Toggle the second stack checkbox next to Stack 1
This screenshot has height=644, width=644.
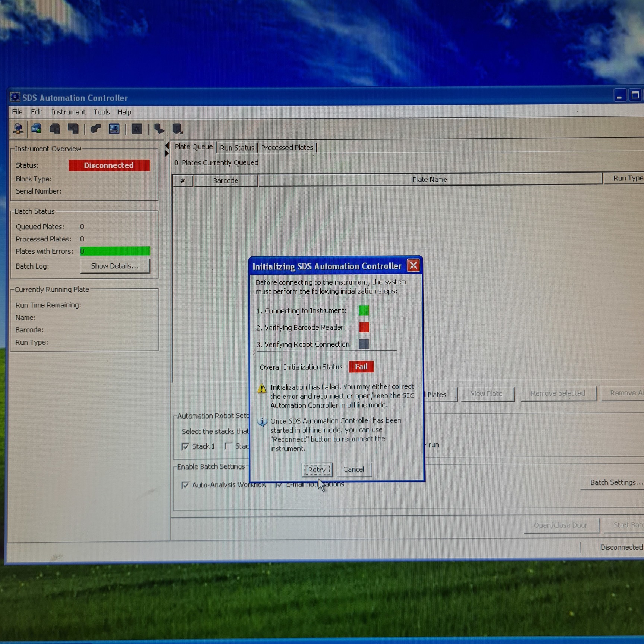pyautogui.click(x=228, y=446)
